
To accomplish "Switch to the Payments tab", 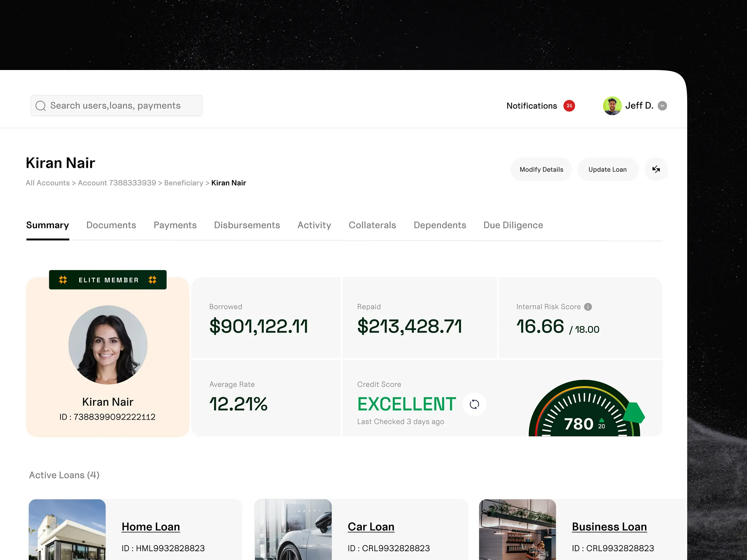I will [175, 225].
